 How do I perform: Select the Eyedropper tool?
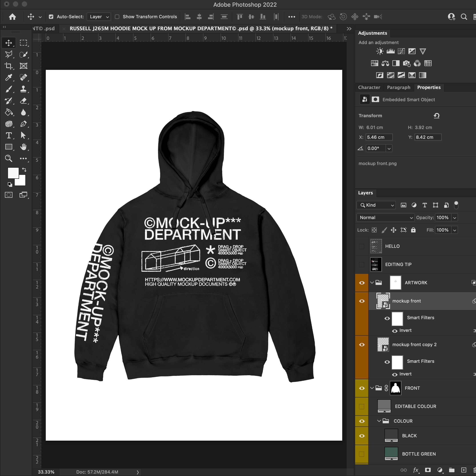click(x=9, y=77)
